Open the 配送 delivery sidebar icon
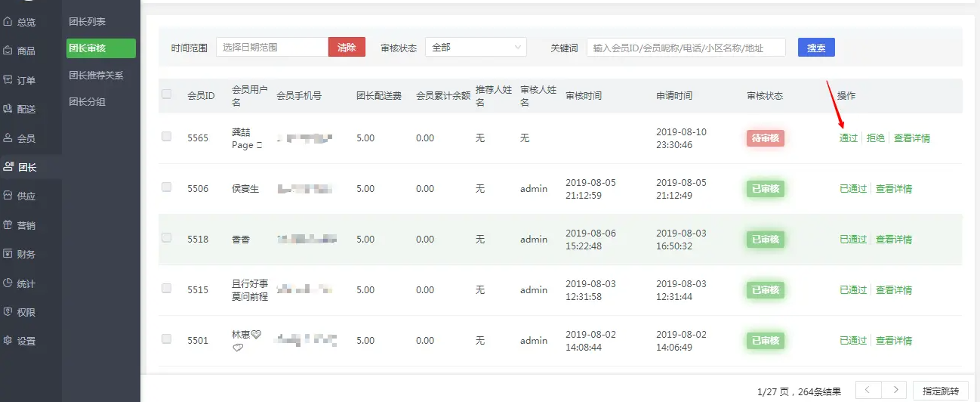 click(8, 109)
